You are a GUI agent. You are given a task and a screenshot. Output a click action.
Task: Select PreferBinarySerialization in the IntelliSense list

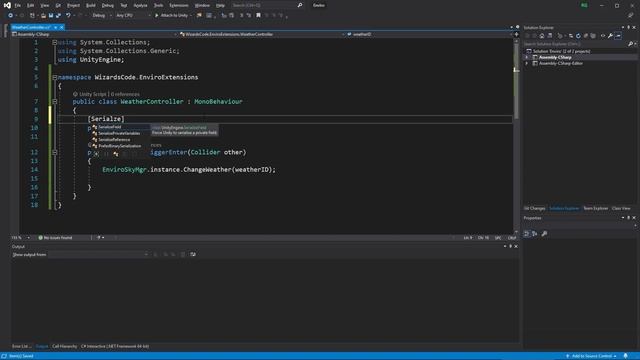tap(120, 146)
